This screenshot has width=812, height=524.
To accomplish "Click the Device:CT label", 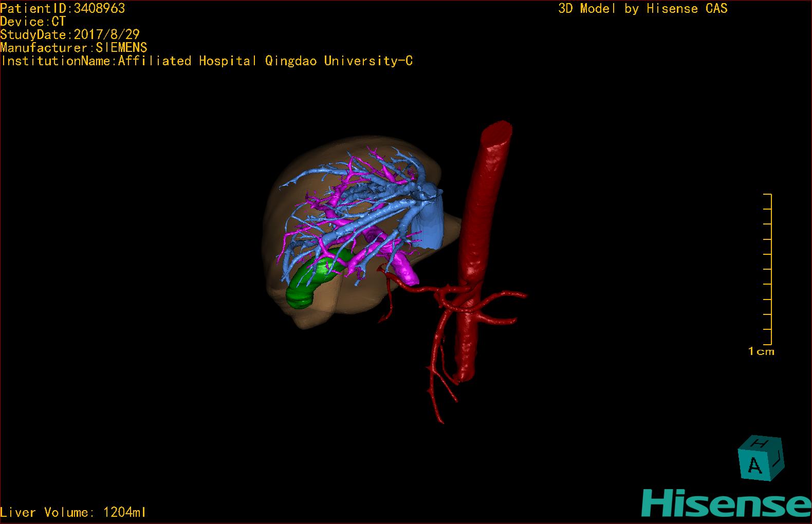I will click(33, 22).
